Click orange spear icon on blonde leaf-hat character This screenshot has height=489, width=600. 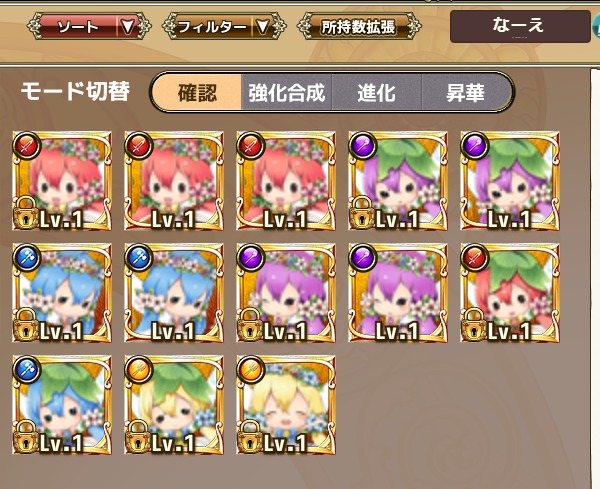139,370
